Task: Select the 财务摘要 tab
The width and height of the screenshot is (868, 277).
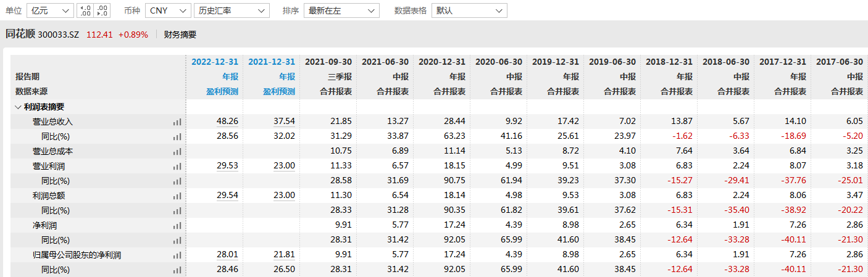Action: pyautogui.click(x=180, y=35)
